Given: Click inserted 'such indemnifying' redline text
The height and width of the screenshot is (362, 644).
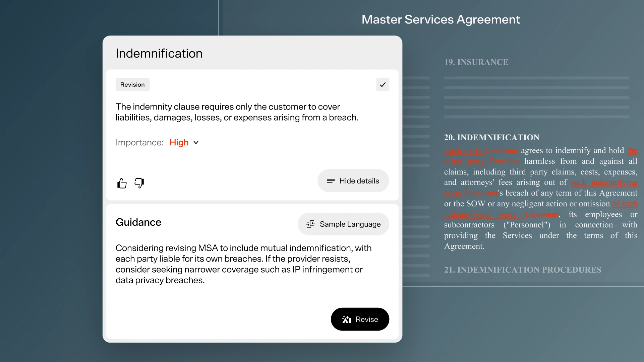Looking at the screenshot, I should point(604,183).
